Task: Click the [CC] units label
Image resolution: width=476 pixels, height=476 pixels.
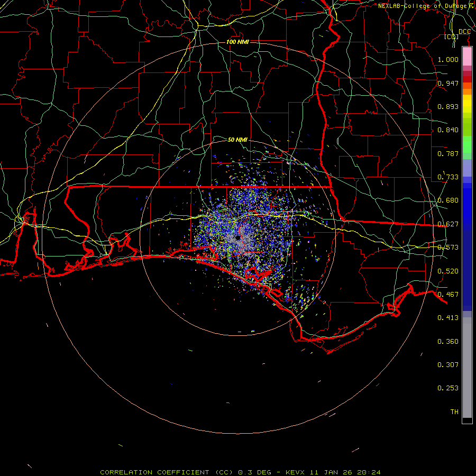Action: tap(452, 37)
